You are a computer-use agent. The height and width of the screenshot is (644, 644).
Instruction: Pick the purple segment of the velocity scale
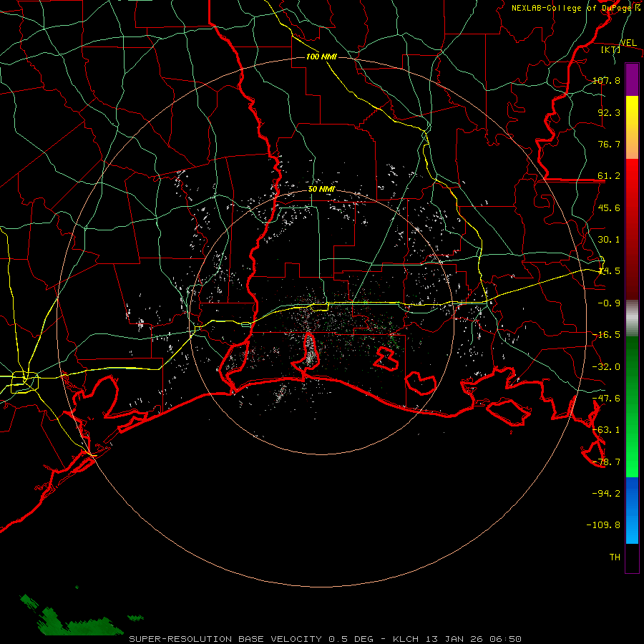[x=632, y=79]
